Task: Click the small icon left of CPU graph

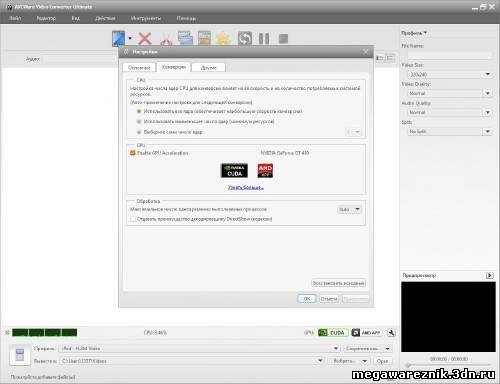Action: pos(7,332)
